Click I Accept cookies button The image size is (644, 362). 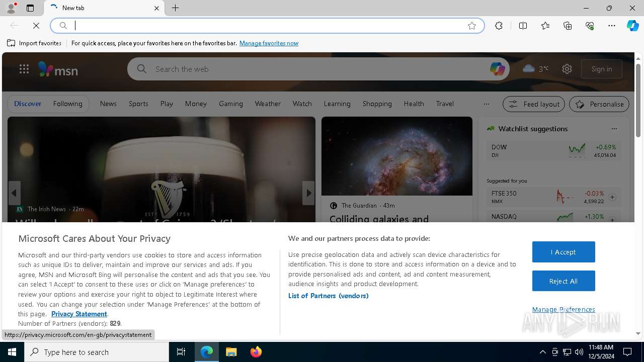[x=563, y=252]
